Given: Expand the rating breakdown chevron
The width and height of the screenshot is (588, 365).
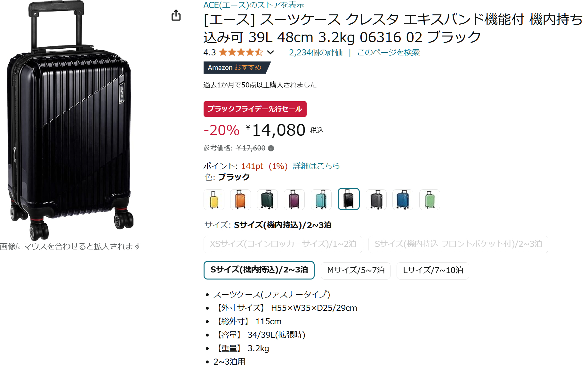Looking at the screenshot, I should click(270, 52).
